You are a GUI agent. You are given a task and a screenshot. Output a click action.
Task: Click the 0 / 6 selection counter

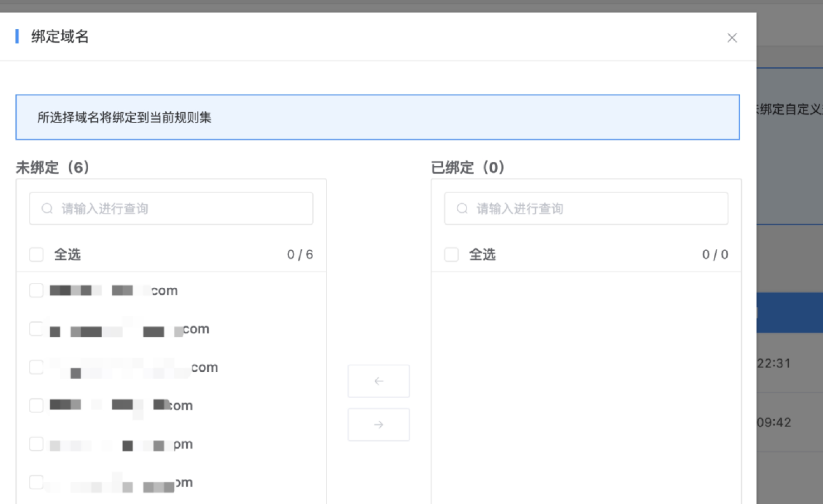pyautogui.click(x=300, y=254)
